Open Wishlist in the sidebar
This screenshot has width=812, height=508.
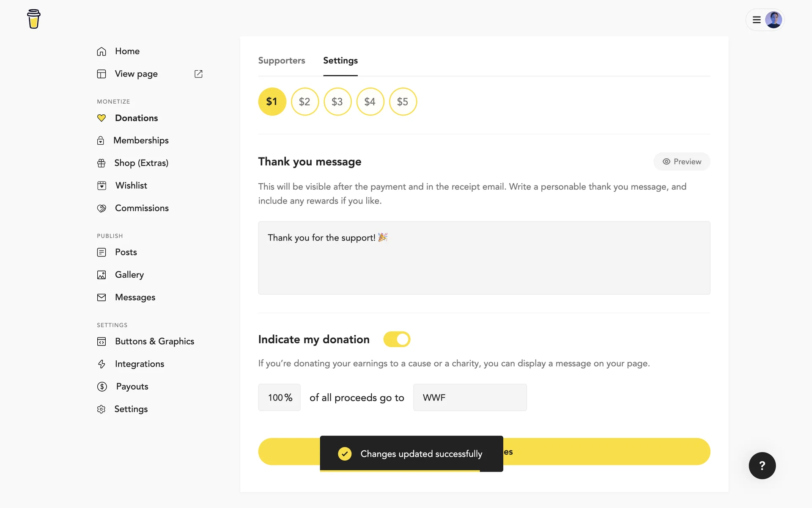point(131,185)
